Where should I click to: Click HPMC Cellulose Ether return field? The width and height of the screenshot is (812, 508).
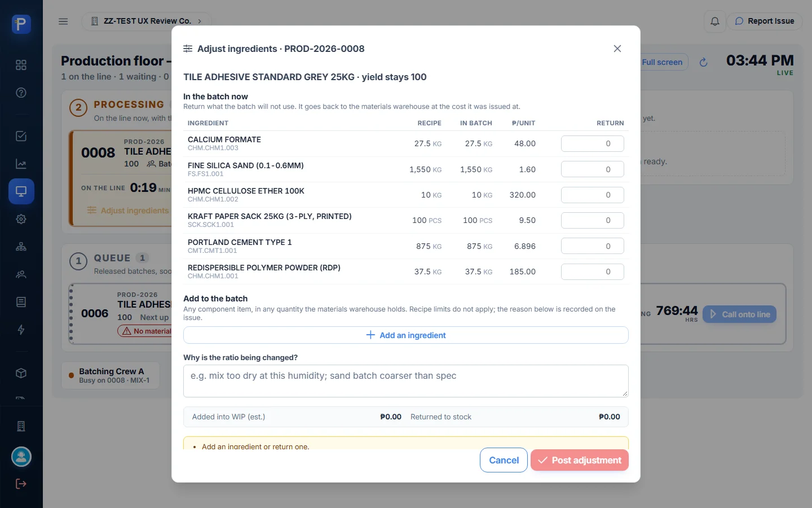(x=592, y=195)
